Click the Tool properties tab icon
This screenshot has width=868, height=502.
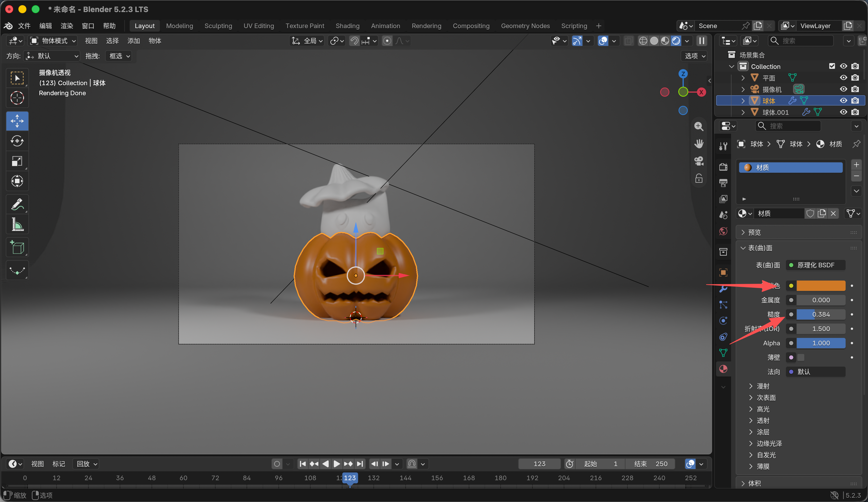click(723, 146)
